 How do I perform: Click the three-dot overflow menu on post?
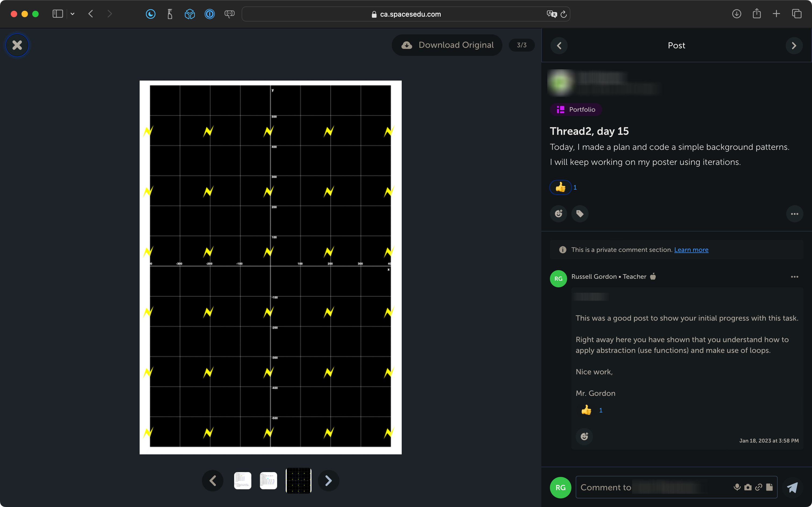(795, 214)
